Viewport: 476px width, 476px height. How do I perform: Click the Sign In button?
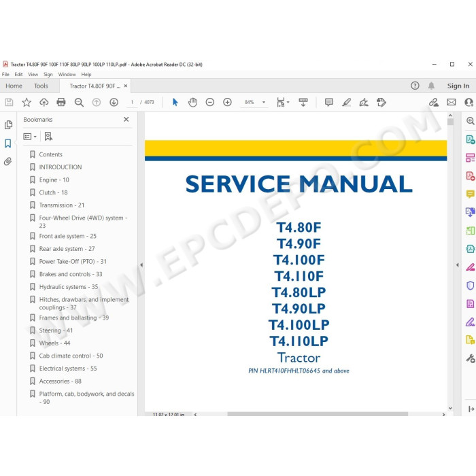458,86
